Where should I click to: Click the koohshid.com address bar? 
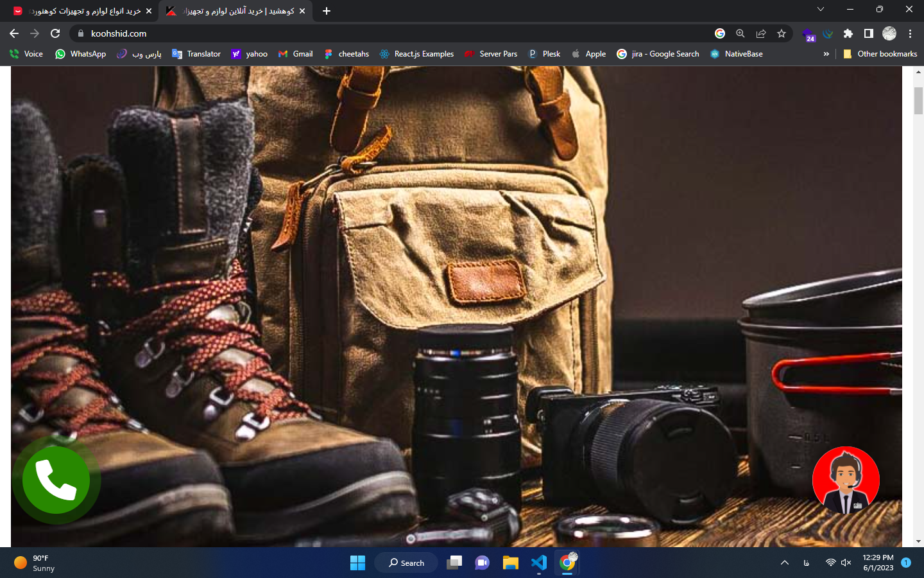point(385,33)
